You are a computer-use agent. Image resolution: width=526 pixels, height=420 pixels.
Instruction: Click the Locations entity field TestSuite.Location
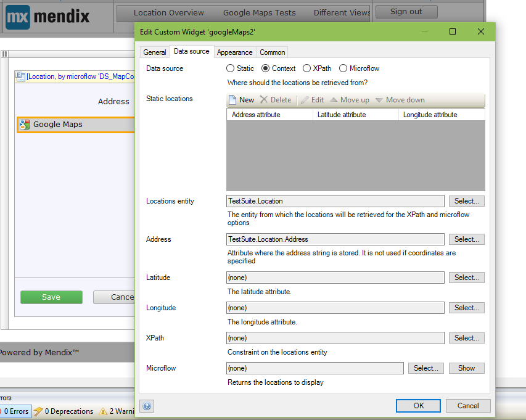[x=335, y=201]
